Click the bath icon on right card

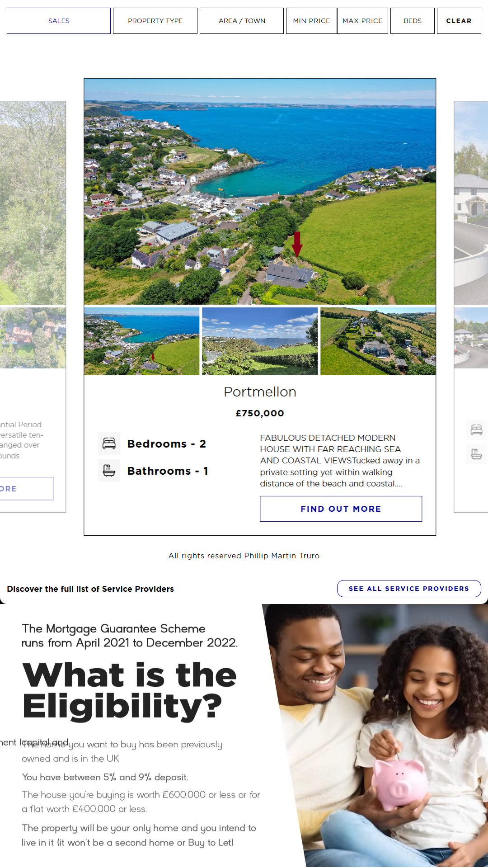(477, 454)
